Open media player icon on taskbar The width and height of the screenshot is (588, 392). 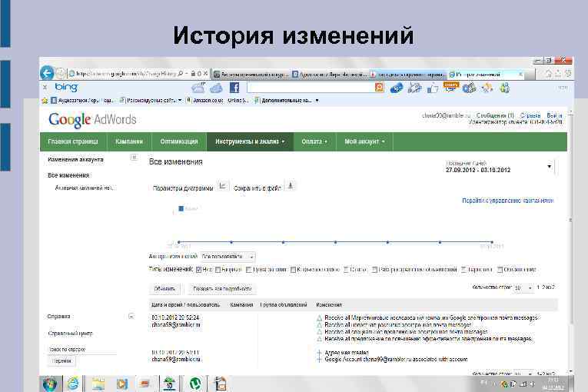(x=122, y=384)
